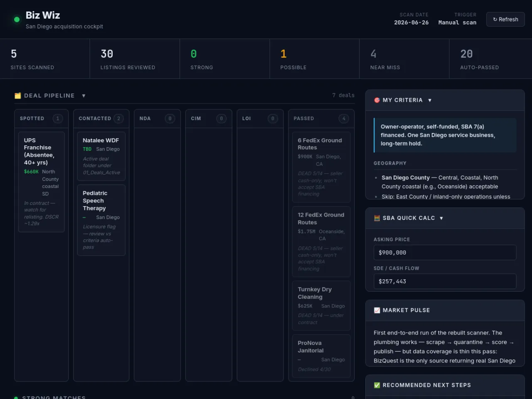The height and width of the screenshot is (399, 532).
Task: Click the NDA column count badge
Action: point(170,118)
